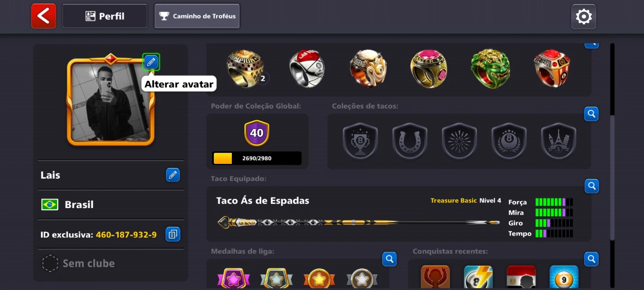Open magnifier next to Coleções de tacos

point(592,114)
